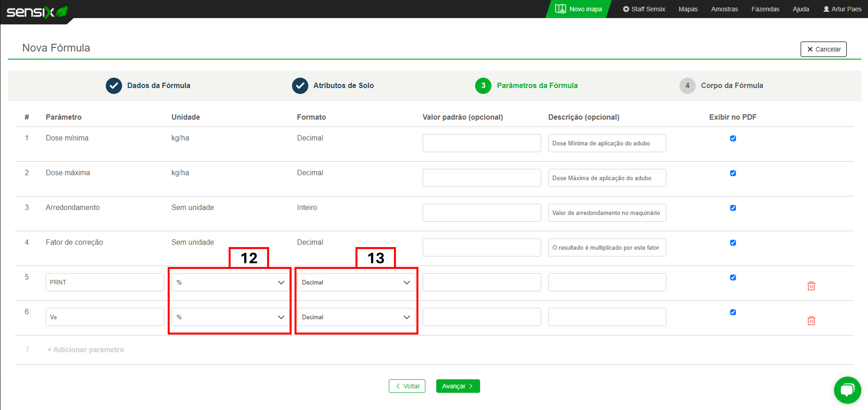Click Atributos de Solo checkmark step icon
The height and width of the screenshot is (410, 868).
pos(300,86)
